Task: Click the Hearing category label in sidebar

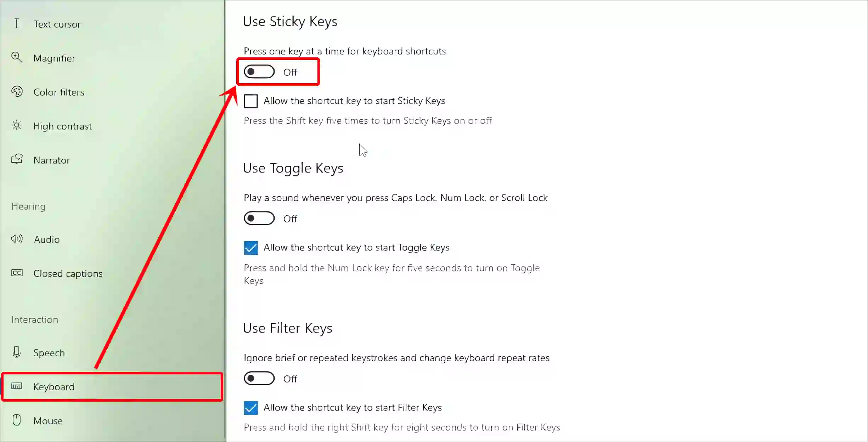Action: click(x=28, y=206)
